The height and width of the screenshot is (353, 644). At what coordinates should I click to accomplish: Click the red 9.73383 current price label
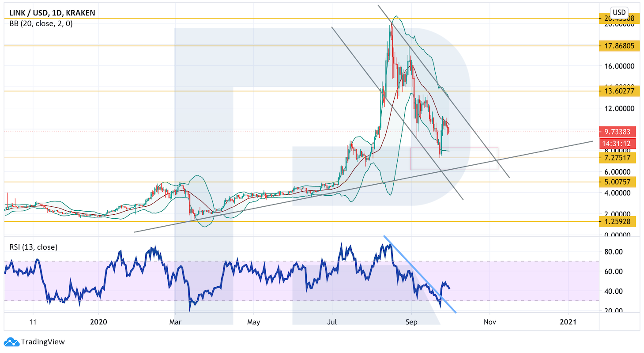click(x=617, y=132)
